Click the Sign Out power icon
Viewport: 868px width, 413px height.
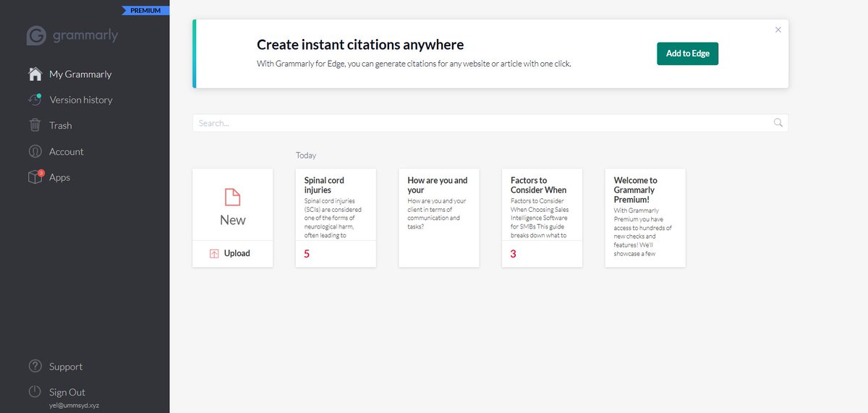pos(35,391)
